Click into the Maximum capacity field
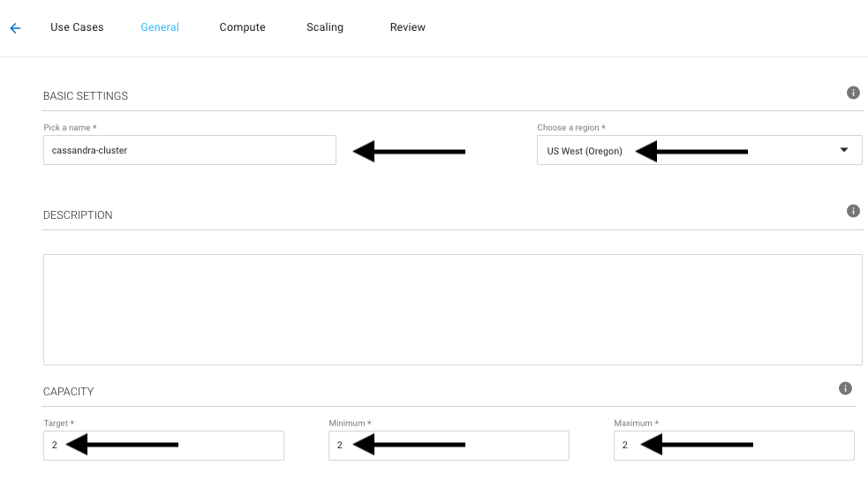This screenshot has width=868, height=488. pyautogui.click(x=734, y=446)
